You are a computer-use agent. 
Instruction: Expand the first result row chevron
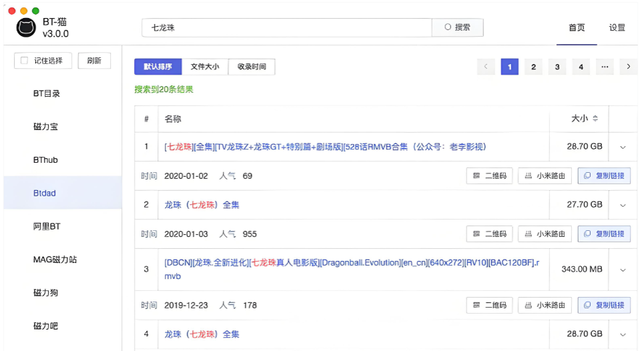coord(623,147)
